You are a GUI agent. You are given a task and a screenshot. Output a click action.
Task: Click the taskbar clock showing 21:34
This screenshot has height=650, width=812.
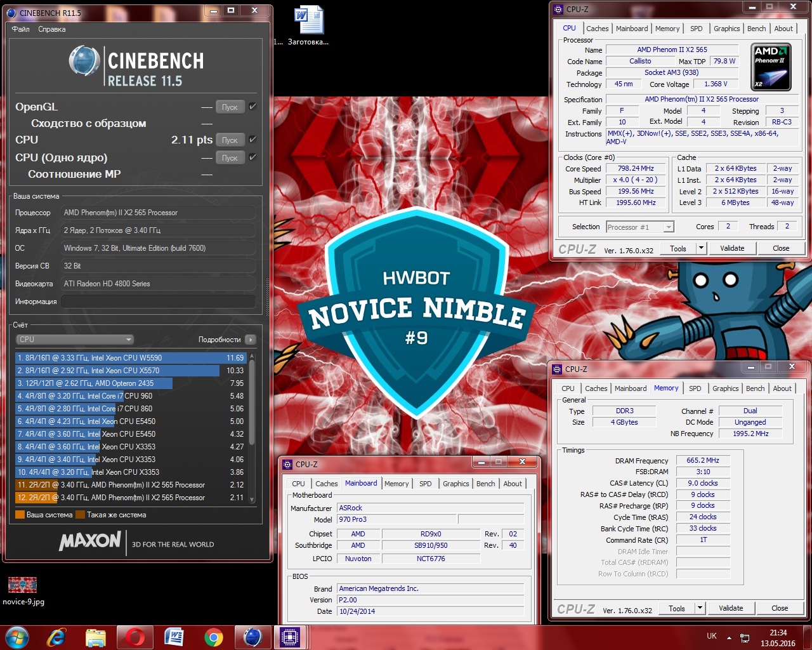pyautogui.click(x=778, y=638)
